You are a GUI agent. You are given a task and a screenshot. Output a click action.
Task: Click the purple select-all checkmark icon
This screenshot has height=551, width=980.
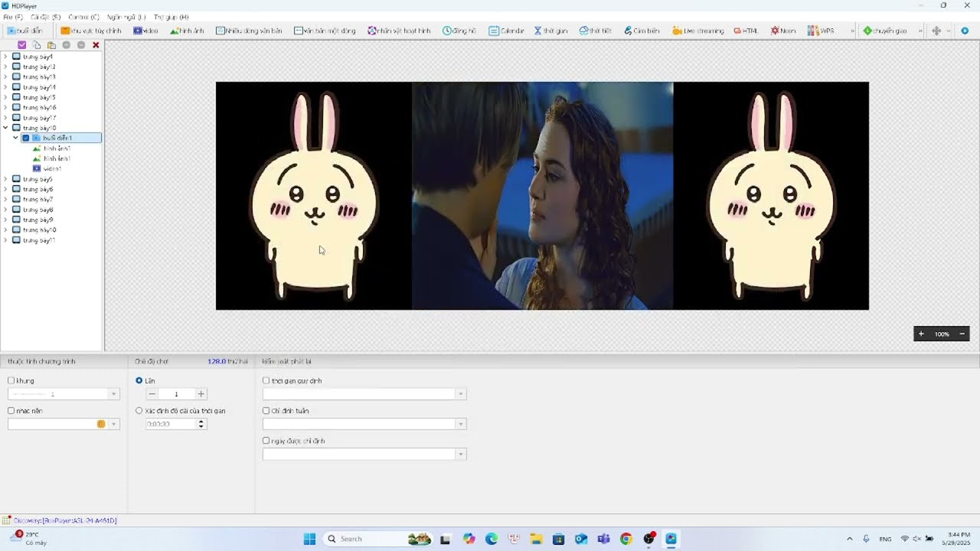click(x=22, y=45)
